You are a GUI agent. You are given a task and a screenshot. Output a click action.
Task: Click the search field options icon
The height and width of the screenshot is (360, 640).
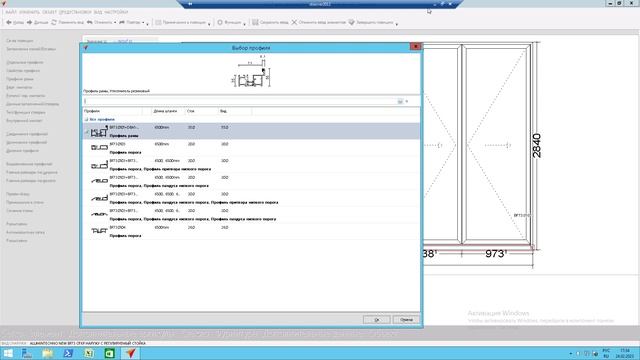400,101
